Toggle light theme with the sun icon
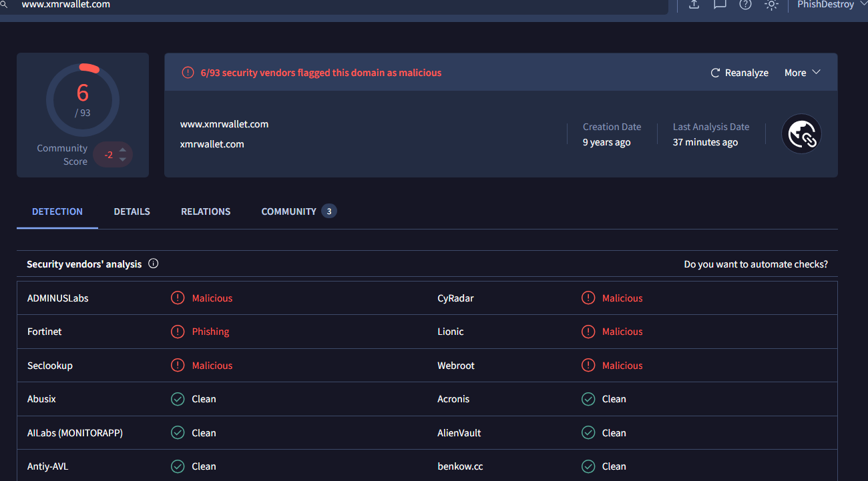 771,5
